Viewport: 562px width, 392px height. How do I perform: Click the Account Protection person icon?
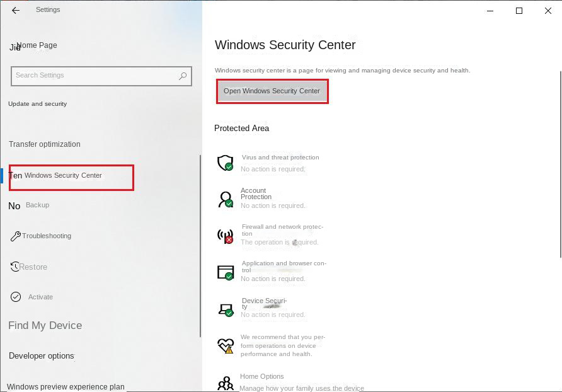pyautogui.click(x=225, y=200)
